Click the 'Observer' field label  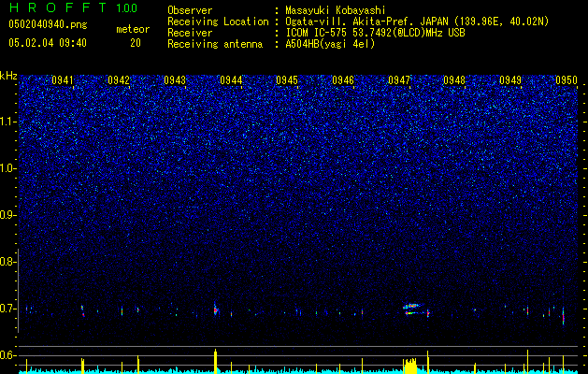pyautogui.click(x=190, y=10)
